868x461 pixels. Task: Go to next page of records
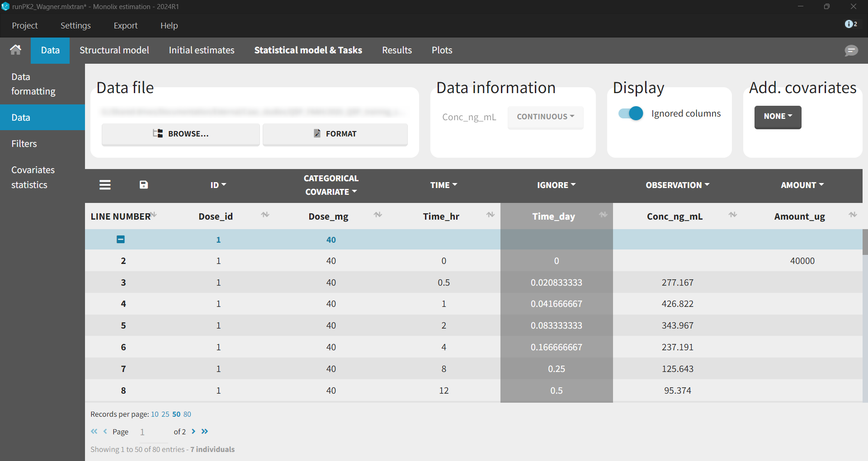coord(193,432)
